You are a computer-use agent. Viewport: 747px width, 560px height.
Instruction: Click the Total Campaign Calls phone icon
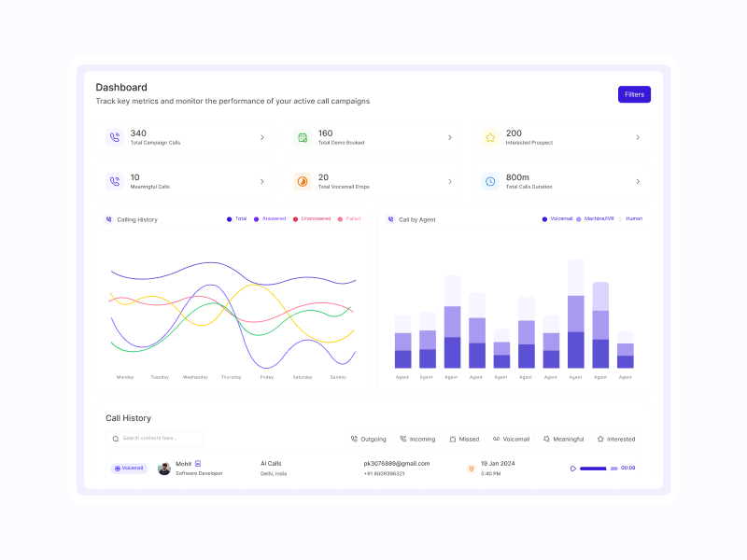pyautogui.click(x=115, y=137)
